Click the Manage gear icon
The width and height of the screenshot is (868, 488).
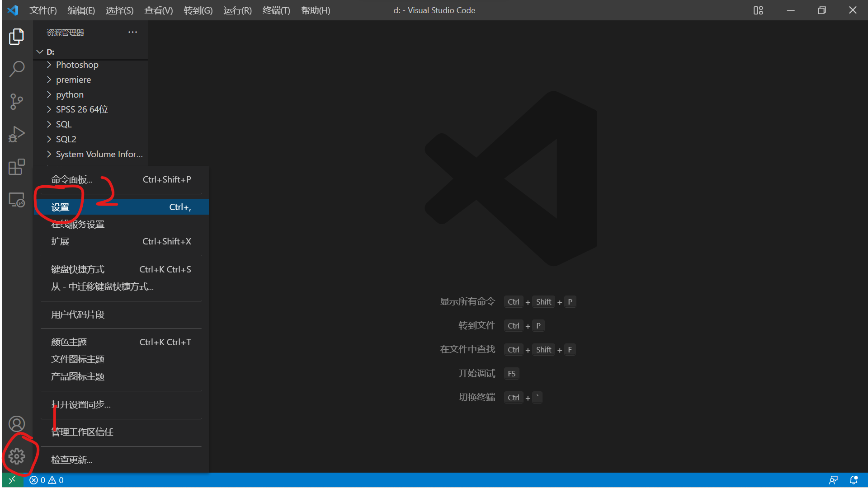pyautogui.click(x=17, y=456)
